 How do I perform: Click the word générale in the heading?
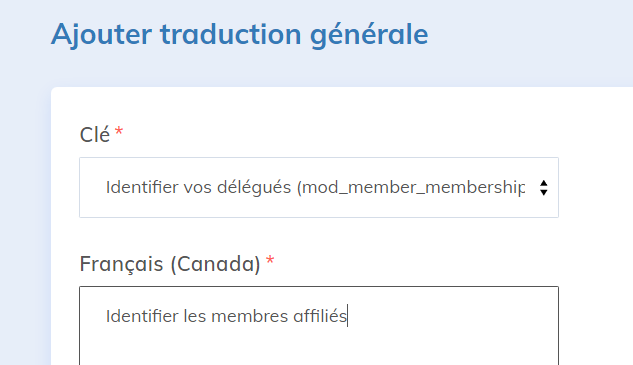click(x=369, y=35)
